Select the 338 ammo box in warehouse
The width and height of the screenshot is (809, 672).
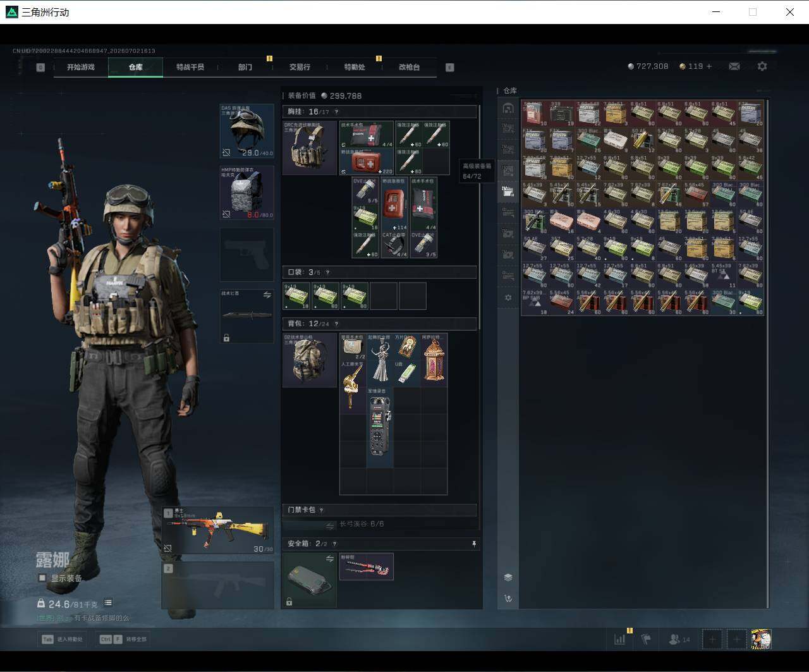pyautogui.click(x=561, y=113)
